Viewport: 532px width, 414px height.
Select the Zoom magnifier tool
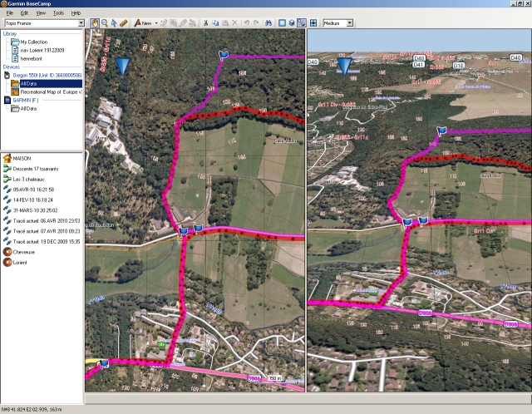click(105, 23)
